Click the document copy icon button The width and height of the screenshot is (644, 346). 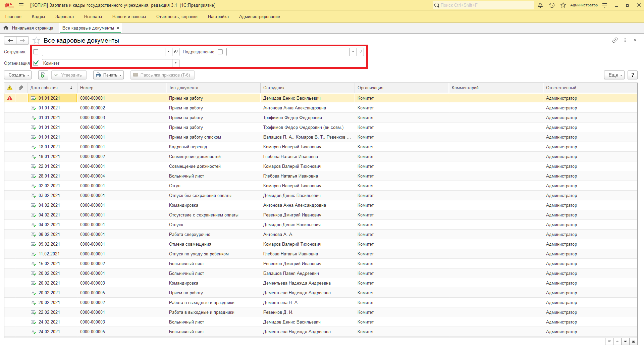coord(43,75)
